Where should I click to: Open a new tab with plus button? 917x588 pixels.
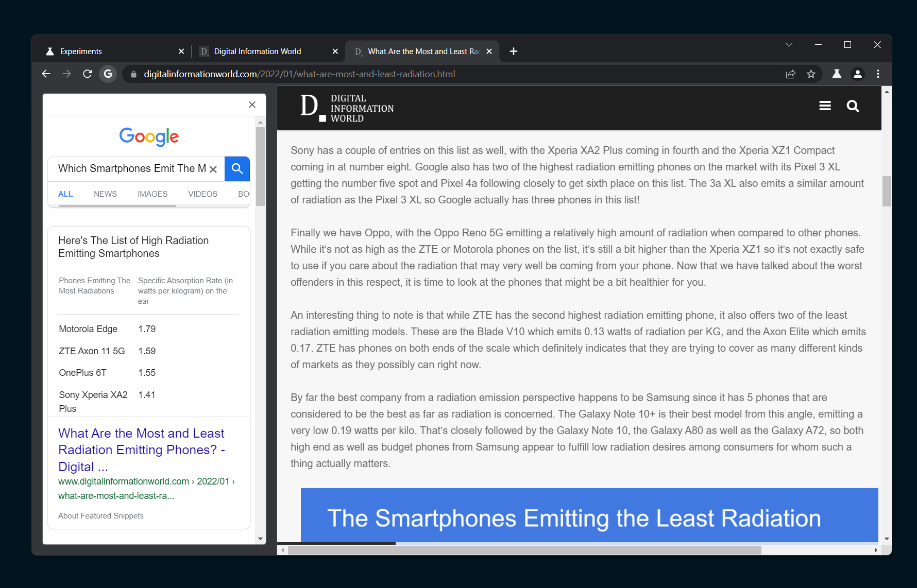[x=513, y=51]
